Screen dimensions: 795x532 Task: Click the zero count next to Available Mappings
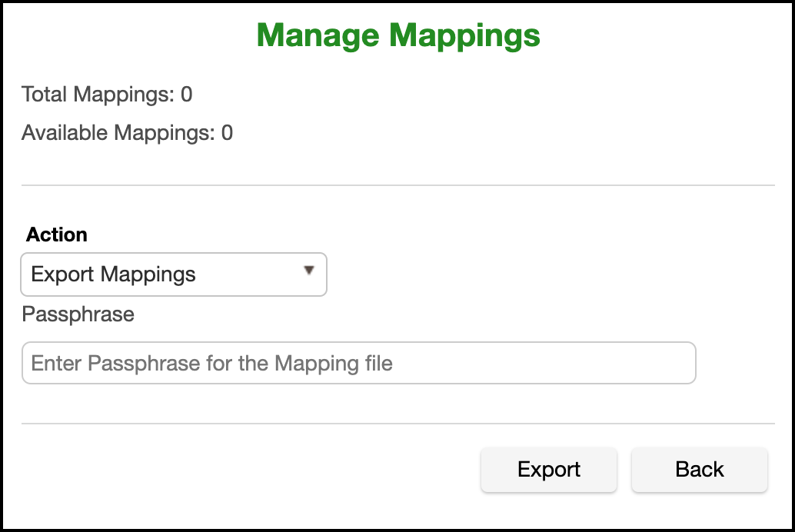(227, 133)
